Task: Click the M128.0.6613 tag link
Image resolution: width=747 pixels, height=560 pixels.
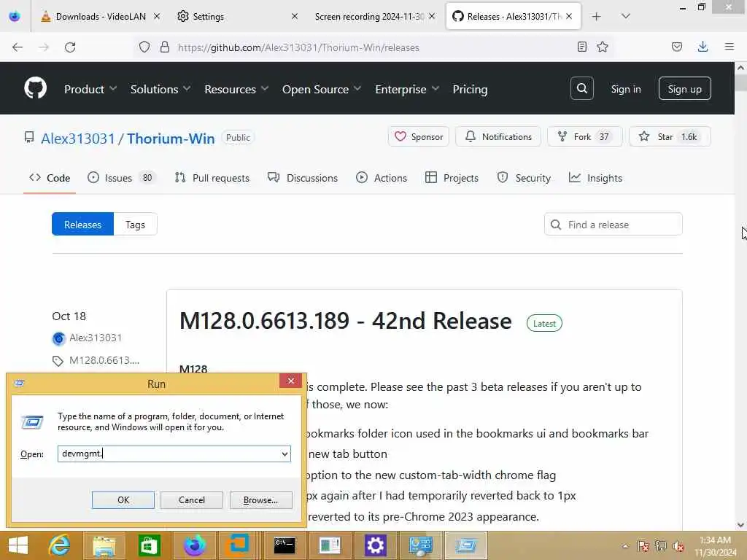Action: (104, 360)
